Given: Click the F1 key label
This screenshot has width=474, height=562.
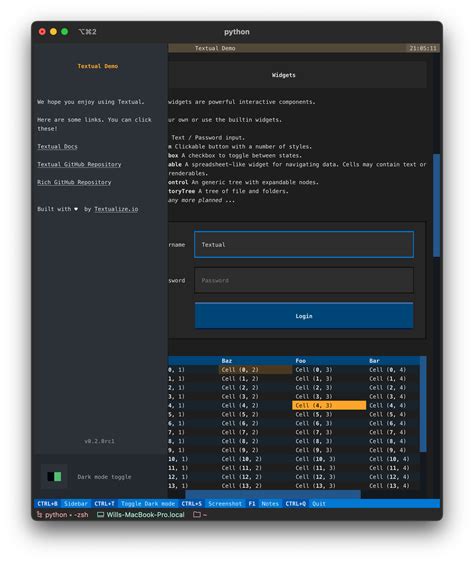Looking at the screenshot, I should (x=252, y=504).
